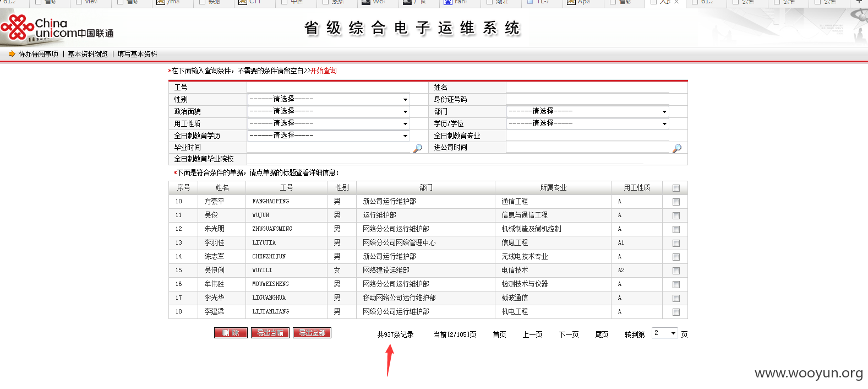
Task: Click the 工号 column header
Action: pos(286,188)
